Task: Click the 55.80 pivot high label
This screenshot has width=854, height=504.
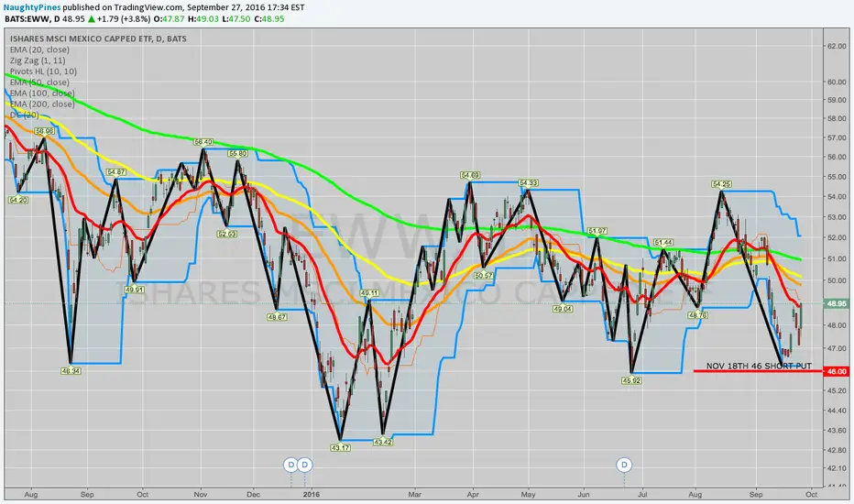Action: coord(238,154)
